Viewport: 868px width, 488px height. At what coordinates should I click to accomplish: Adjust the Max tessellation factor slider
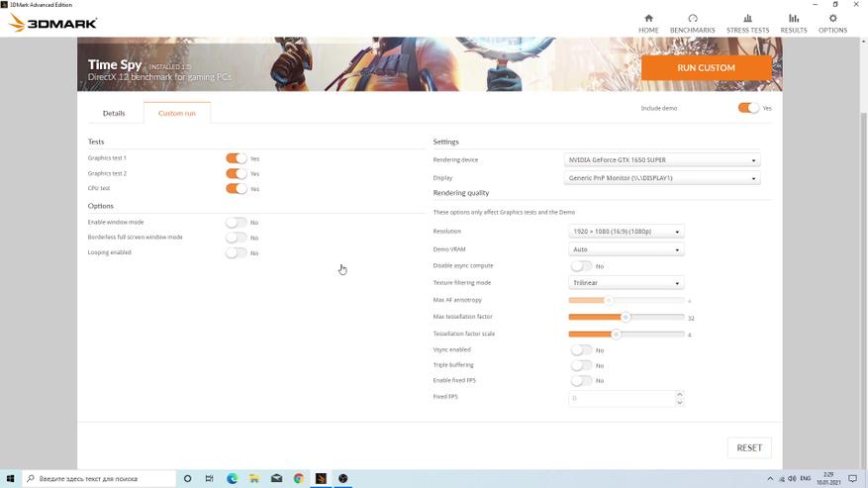pos(627,318)
